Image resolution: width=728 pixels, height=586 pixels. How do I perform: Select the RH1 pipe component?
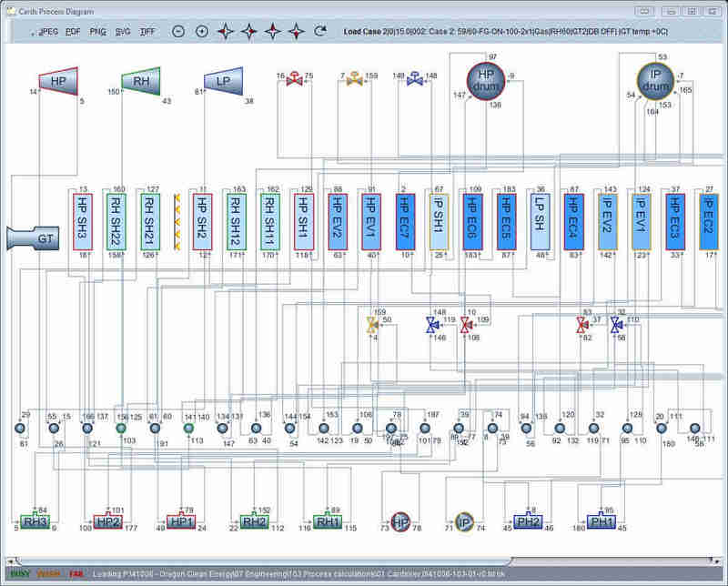coord(328,521)
